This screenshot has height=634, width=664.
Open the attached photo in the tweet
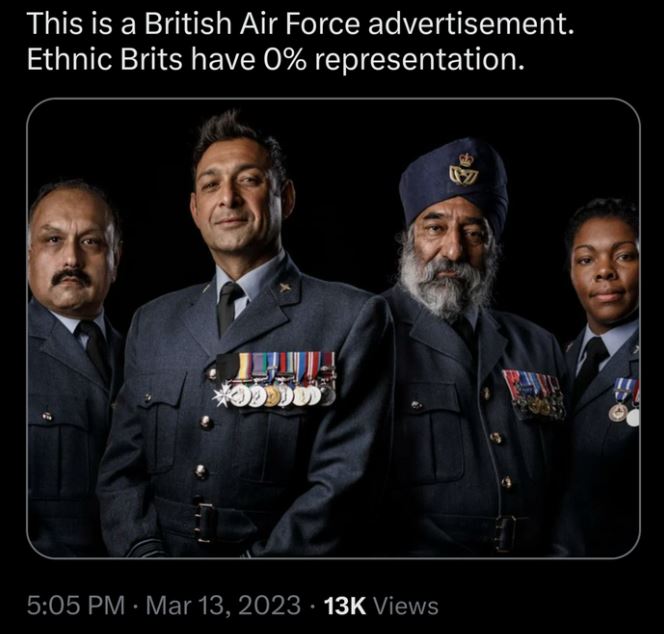[333, 329]
